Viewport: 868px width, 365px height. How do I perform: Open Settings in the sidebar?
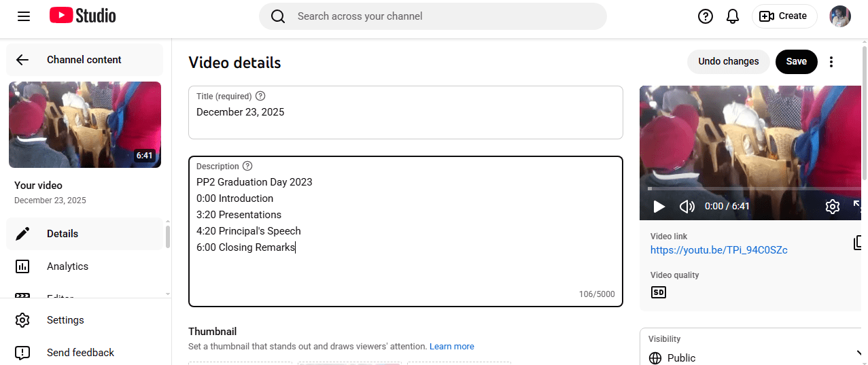pos(65,320)
